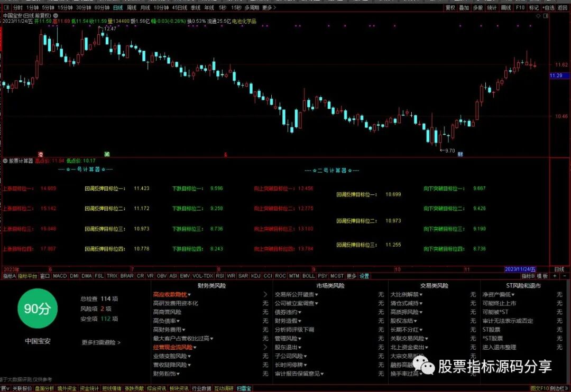
Task: Click the blue 财 marker near 9.70 low
Action: [460, 154]
